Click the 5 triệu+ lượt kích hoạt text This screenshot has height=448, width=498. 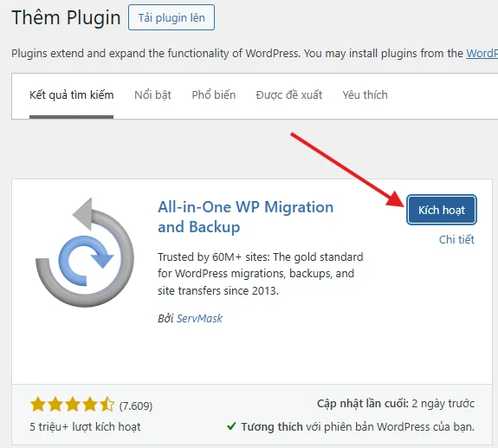click(x=85, y=426)
